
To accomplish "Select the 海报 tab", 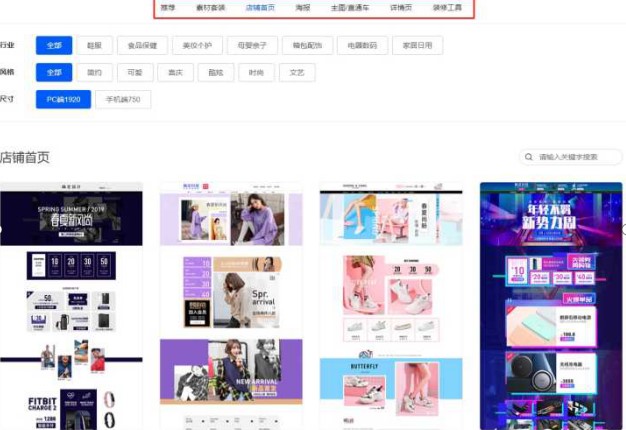I will pyautogui.click(x=302, y=7).
